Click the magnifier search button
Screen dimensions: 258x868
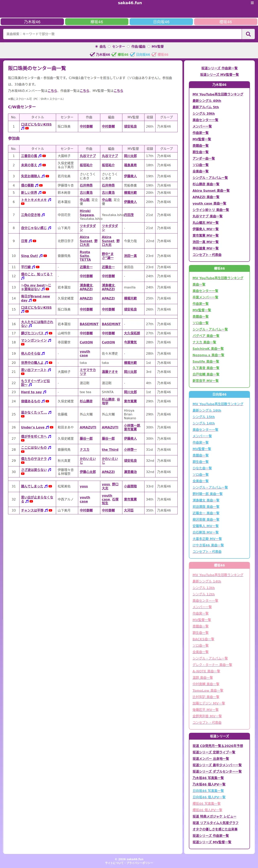tap(248, 34)
